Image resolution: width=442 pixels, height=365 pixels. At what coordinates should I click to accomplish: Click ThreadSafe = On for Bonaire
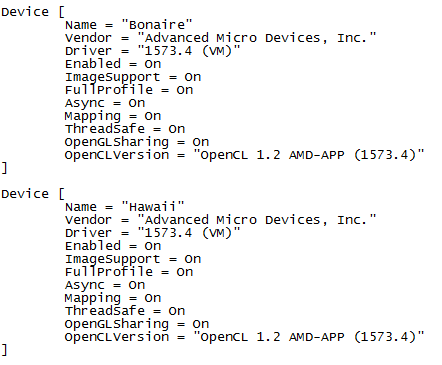pyautogui.click(x=125, y=129)
